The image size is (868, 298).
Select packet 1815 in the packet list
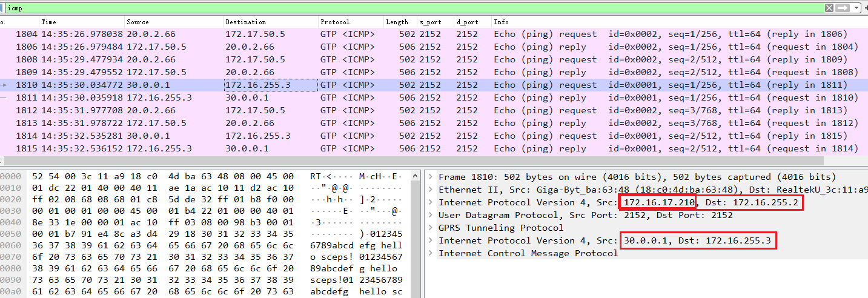click(434, 148)
